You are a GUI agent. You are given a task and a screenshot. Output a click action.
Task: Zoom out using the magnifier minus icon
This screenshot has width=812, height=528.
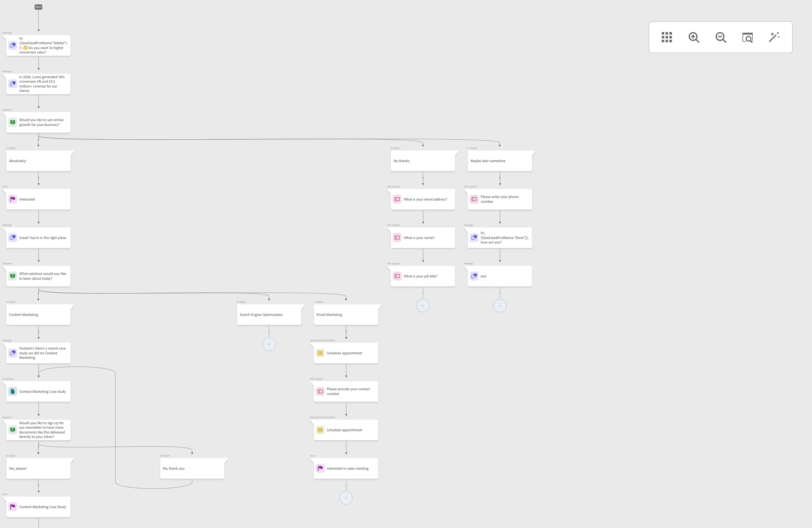721,37
